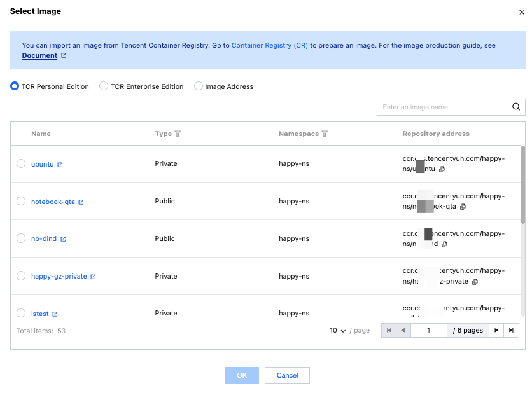The height and width of the screenshot is (393, 532).
Task: Choose the happy-gz-private image radio
Action: (21, 276)
